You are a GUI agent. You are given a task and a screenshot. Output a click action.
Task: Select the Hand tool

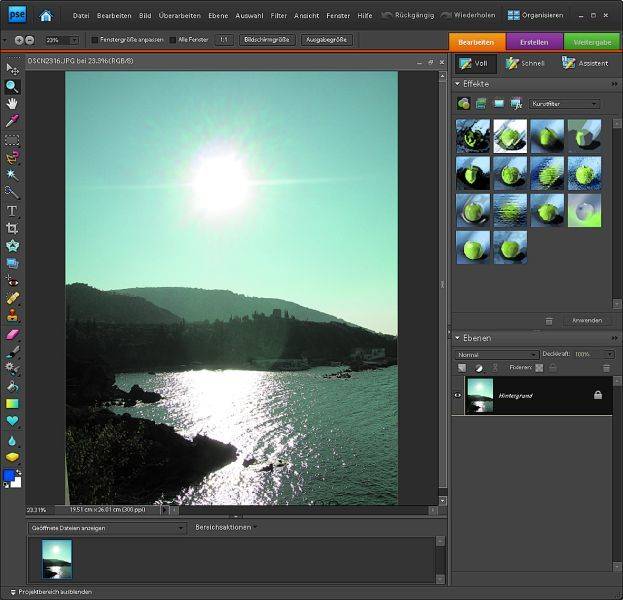click(12, 103)
